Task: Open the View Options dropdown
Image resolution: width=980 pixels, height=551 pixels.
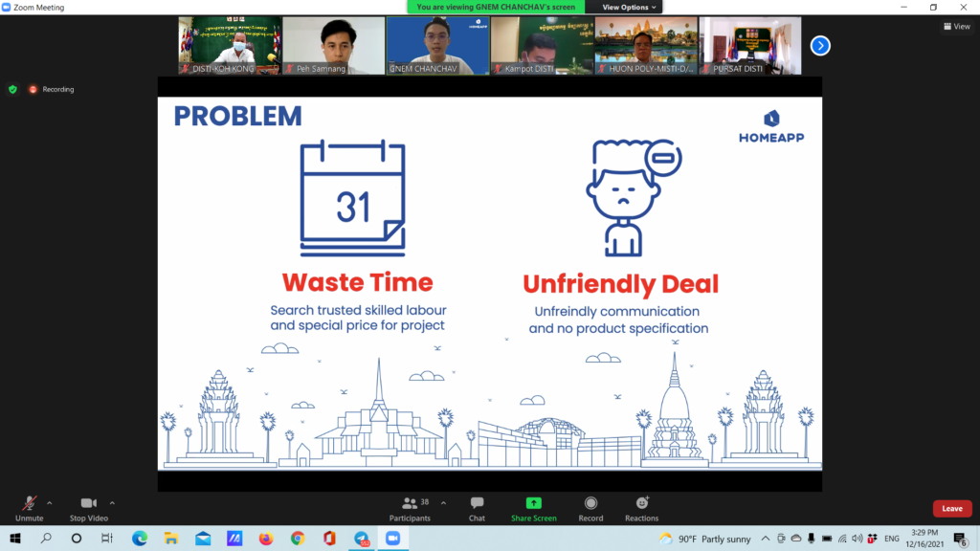Action: (x=629, y=7)
